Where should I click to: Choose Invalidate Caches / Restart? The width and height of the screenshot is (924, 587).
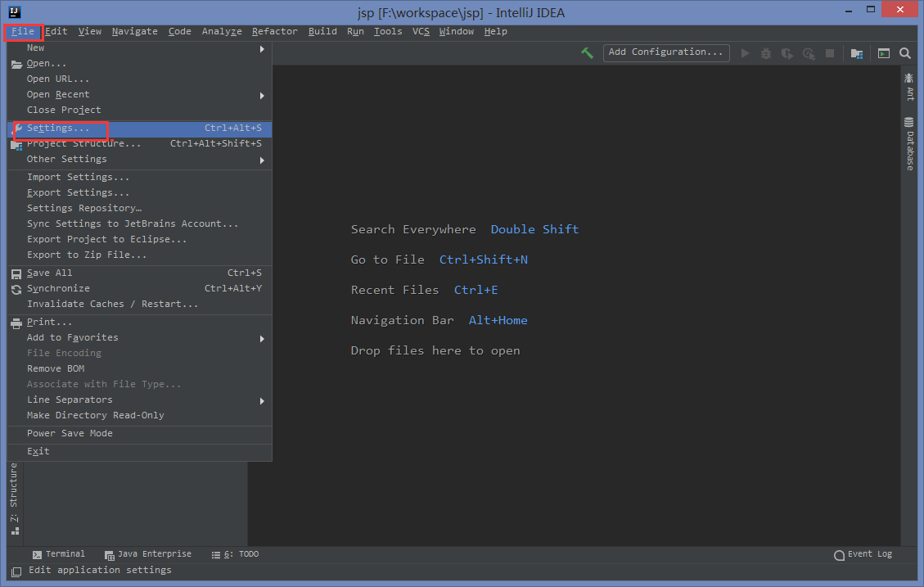pos(140,304)
